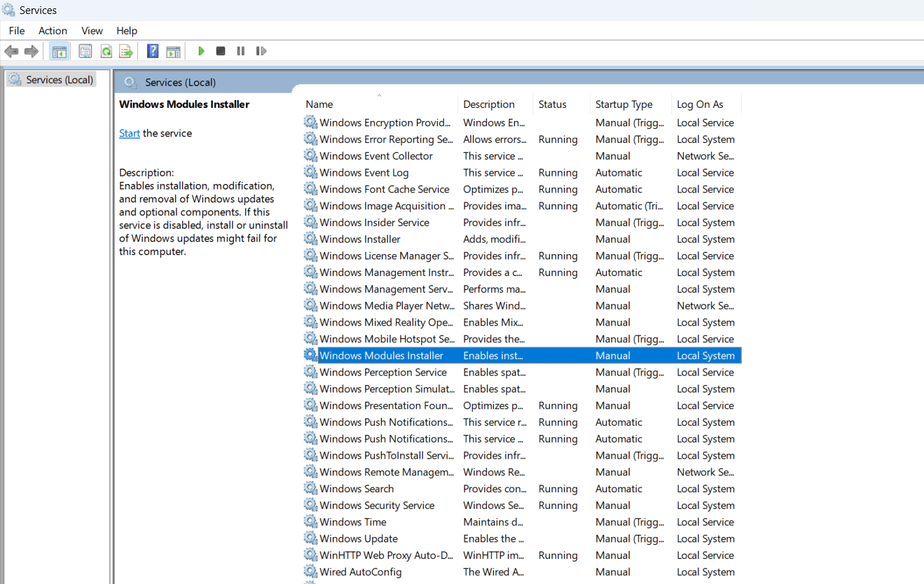
Task: Click gear icon beside Windows Font Cache Service
Action: [310, 189]
